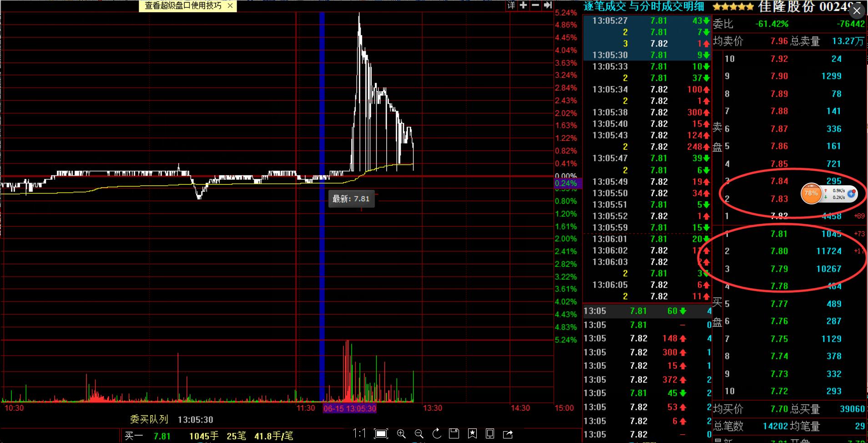
Task: Click the buy level 10 price 7.72
Action: click(x=779, y=391)
